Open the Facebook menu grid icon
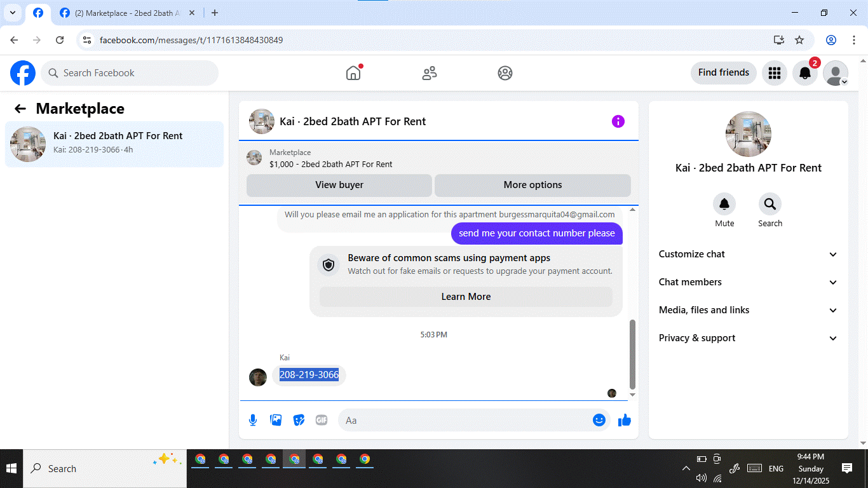868x488 pixels. tap(774, 73)
